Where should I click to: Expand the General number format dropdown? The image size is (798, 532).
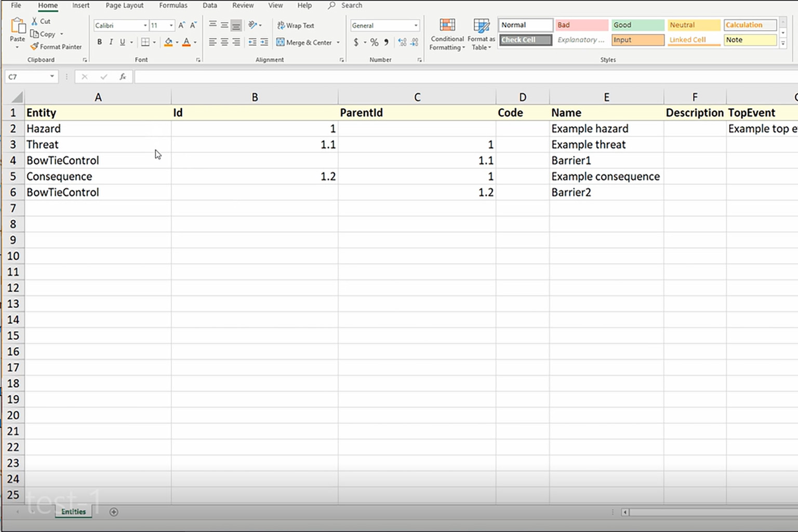coord(416,25)
